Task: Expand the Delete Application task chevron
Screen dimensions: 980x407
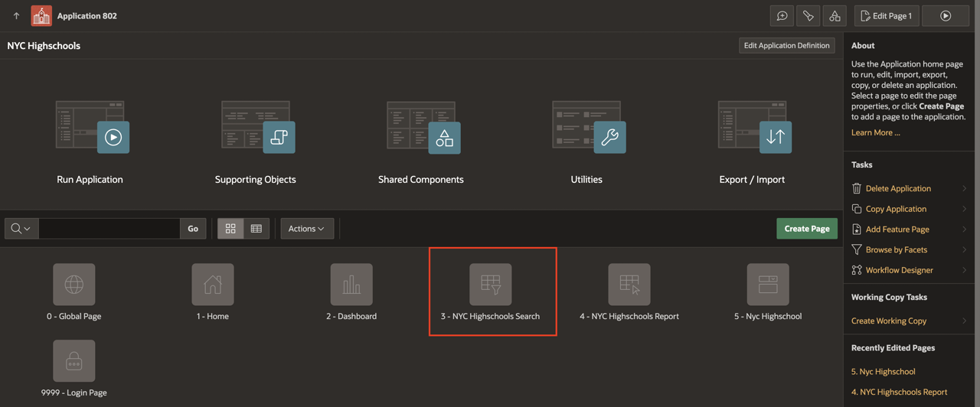Action: tap(964, 188)
